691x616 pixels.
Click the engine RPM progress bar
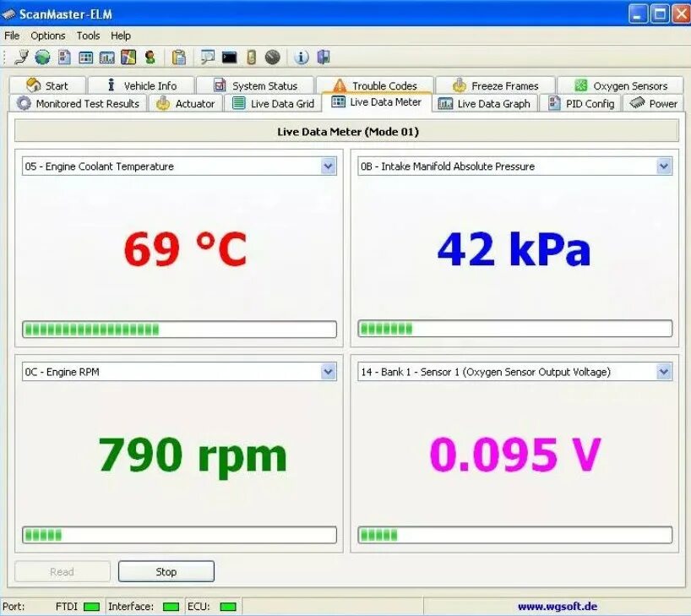pyautogui.click(x=179, y=535)
